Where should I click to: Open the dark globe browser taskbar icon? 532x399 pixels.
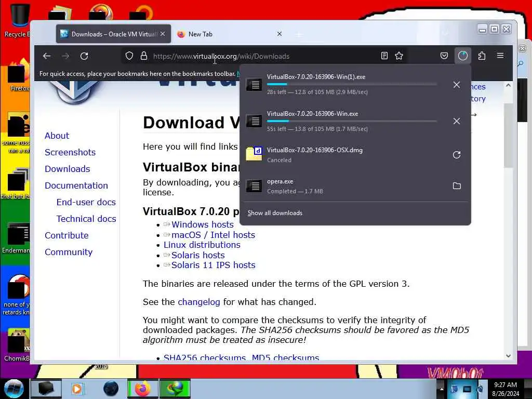[111, 389]
